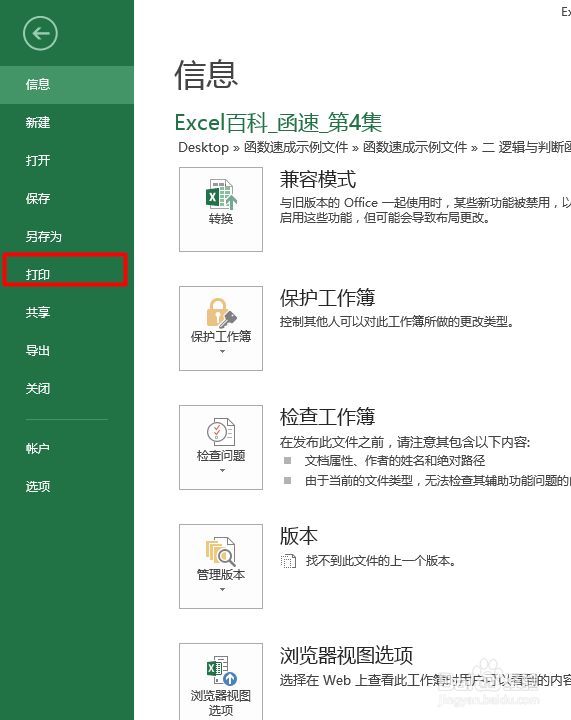Click the 转换 button label
Viewport: 571px width, 720px height.
(x=221, y=219)
